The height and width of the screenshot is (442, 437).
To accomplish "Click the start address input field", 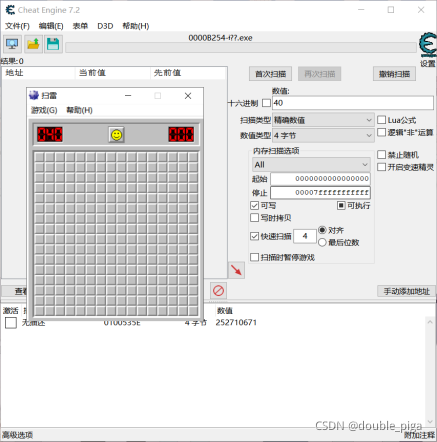I will click(320, 179).
